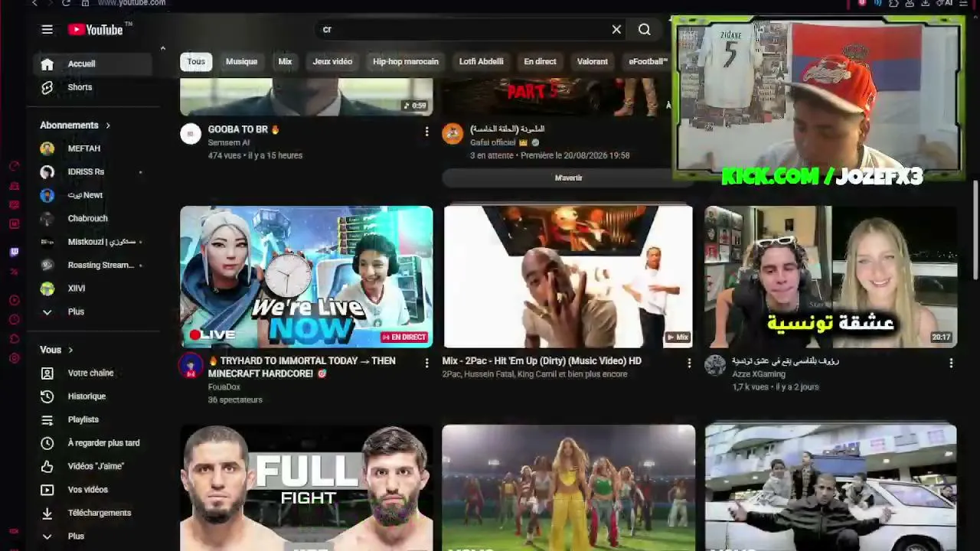Select the Jeux vidéo filter chip

click(x=332, y=62)
